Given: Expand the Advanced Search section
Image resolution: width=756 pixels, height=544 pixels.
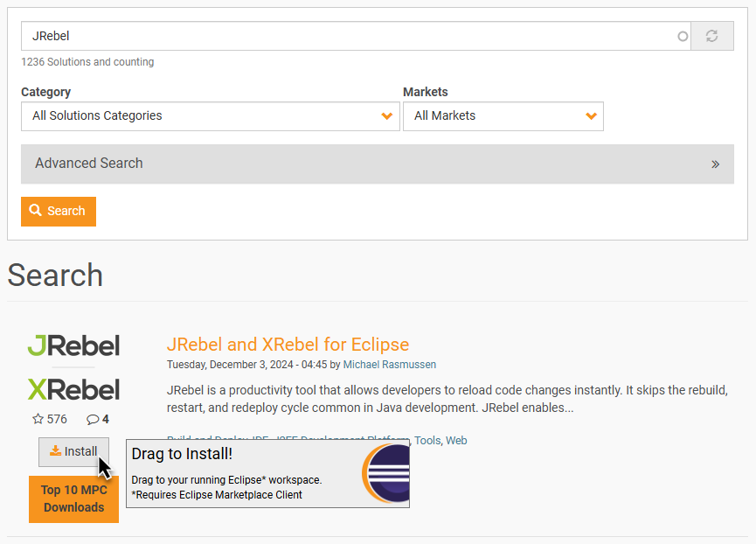Looking at the screenshot, I should click(x=377, y=164).
